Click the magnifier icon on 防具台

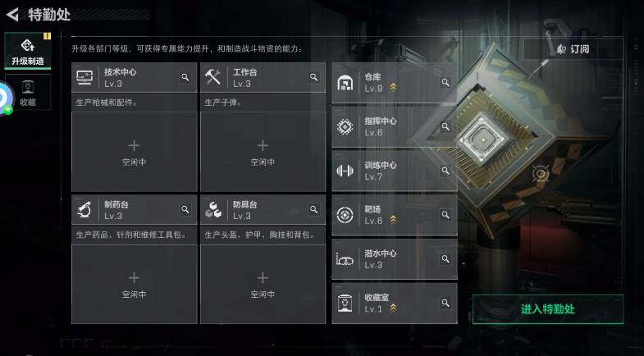click(314, 209)
